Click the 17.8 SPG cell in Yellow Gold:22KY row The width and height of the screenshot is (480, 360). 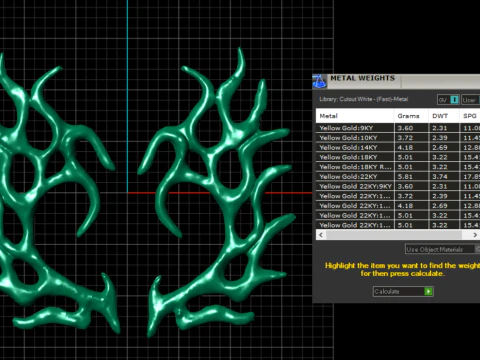(470, 177)
